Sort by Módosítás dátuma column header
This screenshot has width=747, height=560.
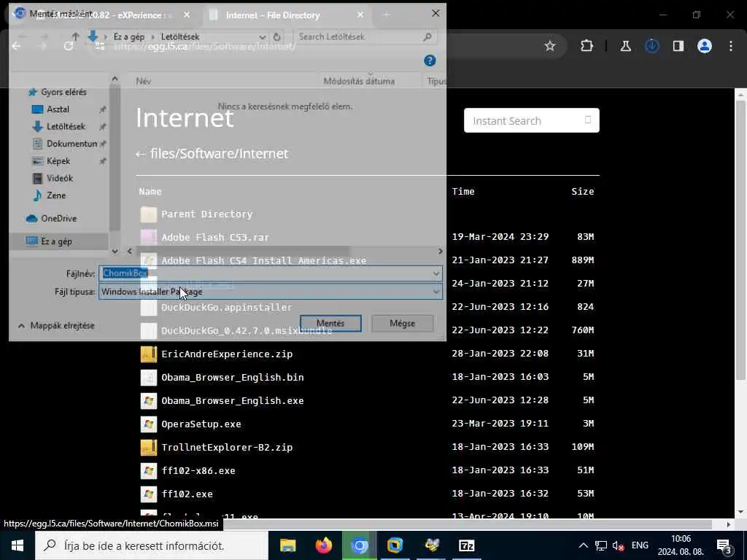pos(359,81)
